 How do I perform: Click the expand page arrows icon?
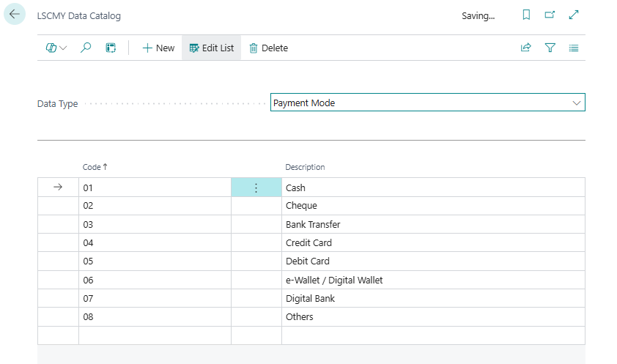(x=574, y=15)
